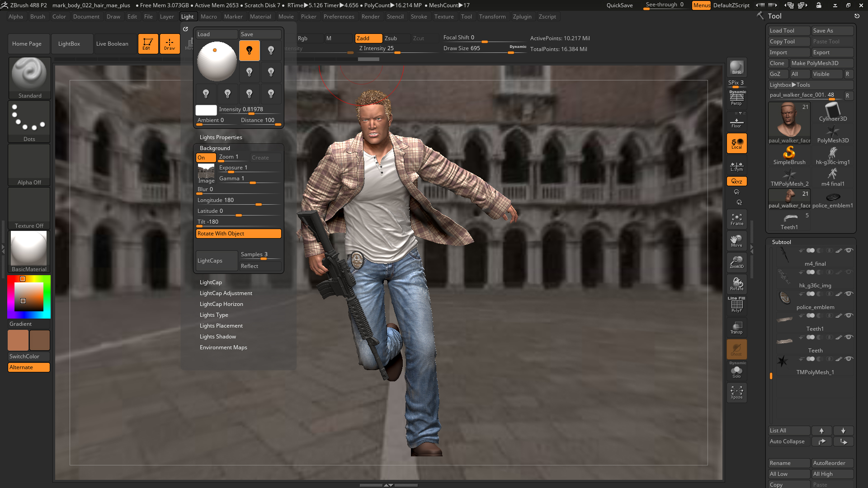The width and height of the screenshot is (868, 488).
Task: Expand the LightCap Adjustment section
Action: tap(226, 293)
